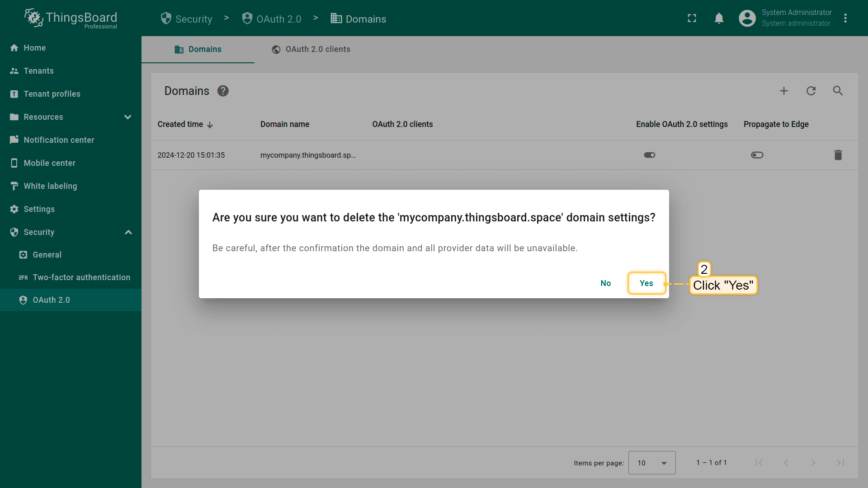Open Two-factor authentication menu item
This screenshot has height=488, width=868.
click(x=81, y=277)
